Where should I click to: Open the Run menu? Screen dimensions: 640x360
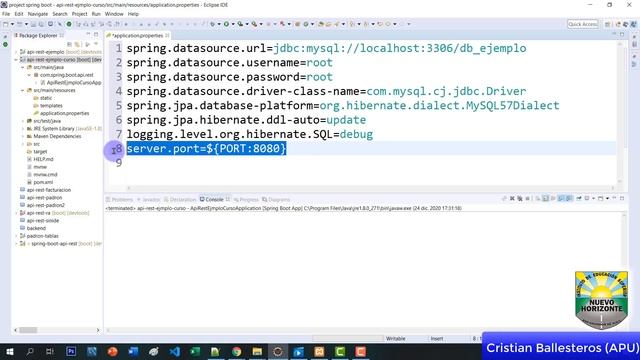coord(96,14)
